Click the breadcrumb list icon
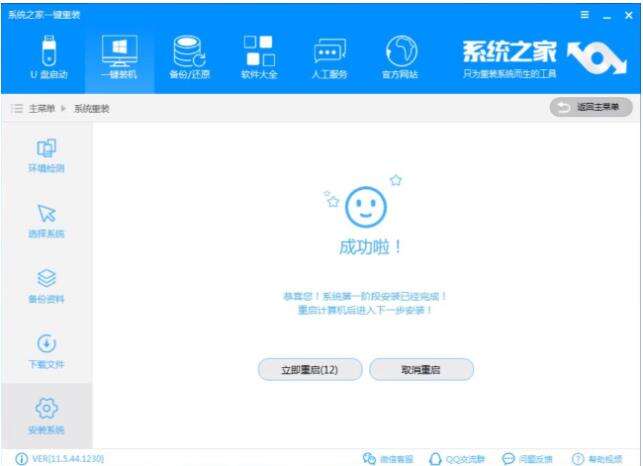Viewport: 643px width, 466px height. (x=17, y=109)
